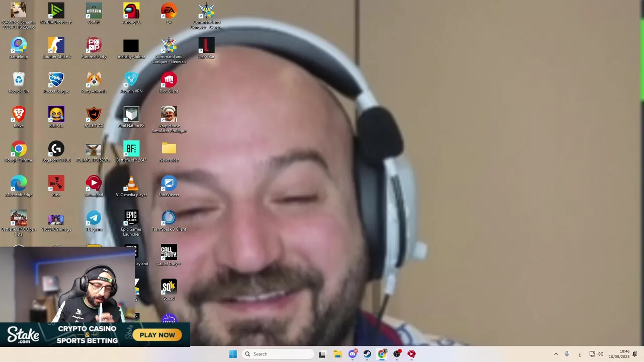Launch Soundpad desktop shortcut

pos(94,187)
